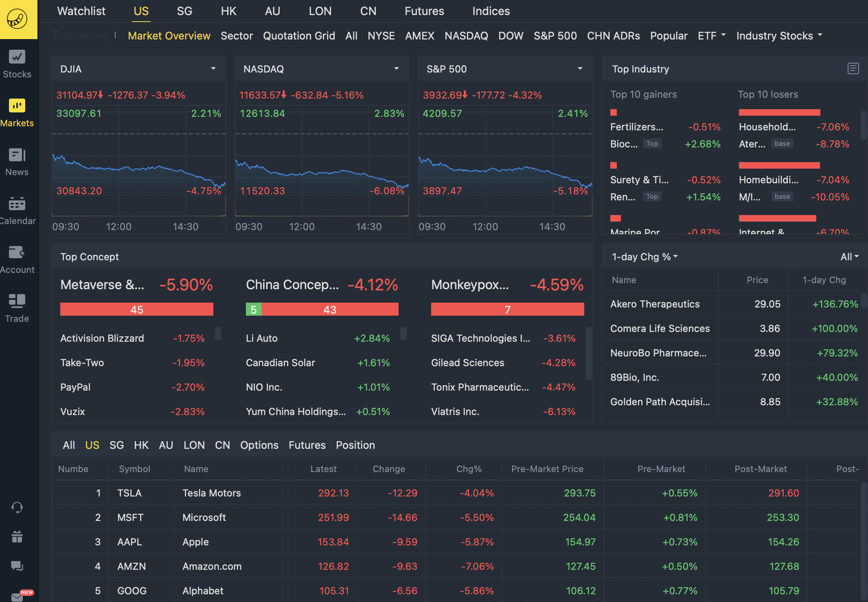Click the Tesla Motors TSLA row
Screen dimensions: 868x602
[x=212, y=493]
